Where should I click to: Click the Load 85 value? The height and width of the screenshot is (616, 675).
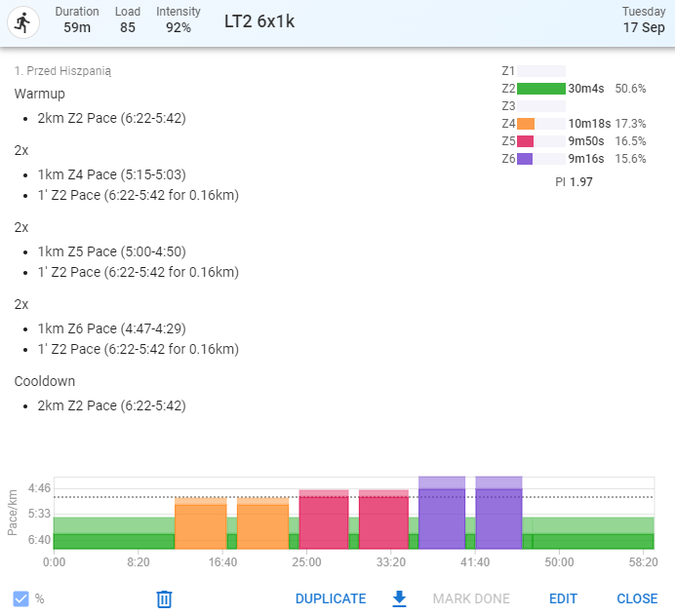pyautogui.click(x=128, y=27)
